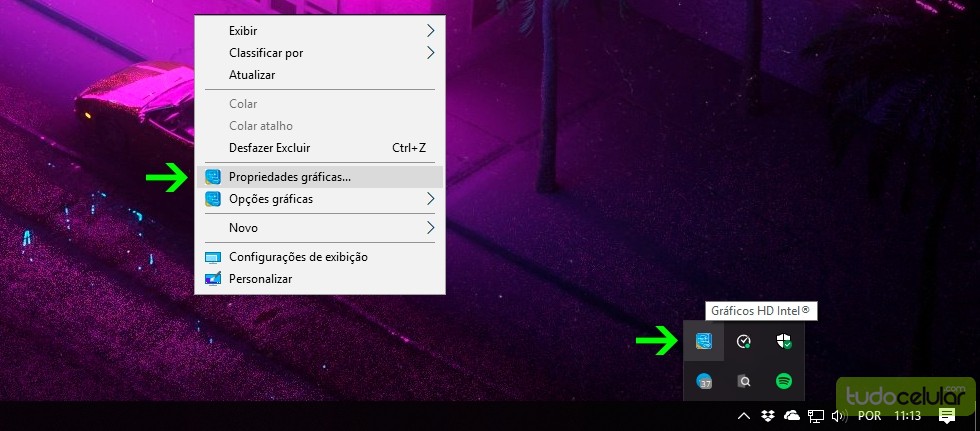The width and height of the screenshot is (980, 431).
Task: Open the Action Center notification icon
Action: 946,416
